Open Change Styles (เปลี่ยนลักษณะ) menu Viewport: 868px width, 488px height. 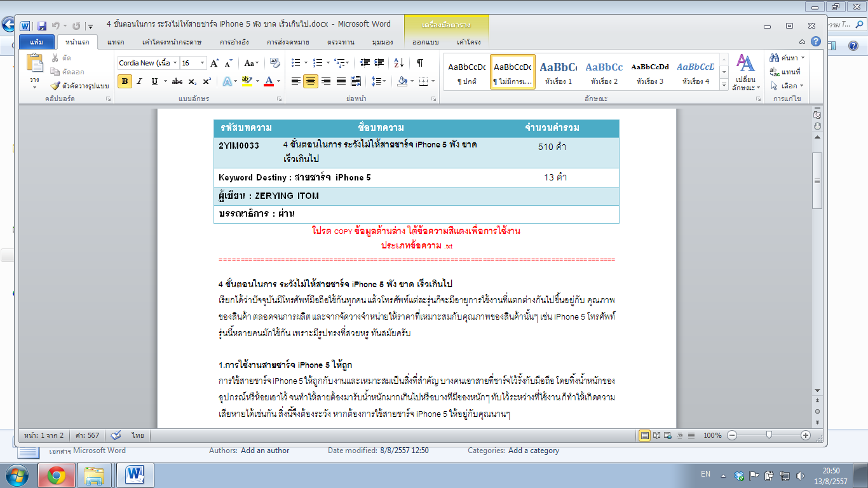pyautogui.click(x=745, y=72)
